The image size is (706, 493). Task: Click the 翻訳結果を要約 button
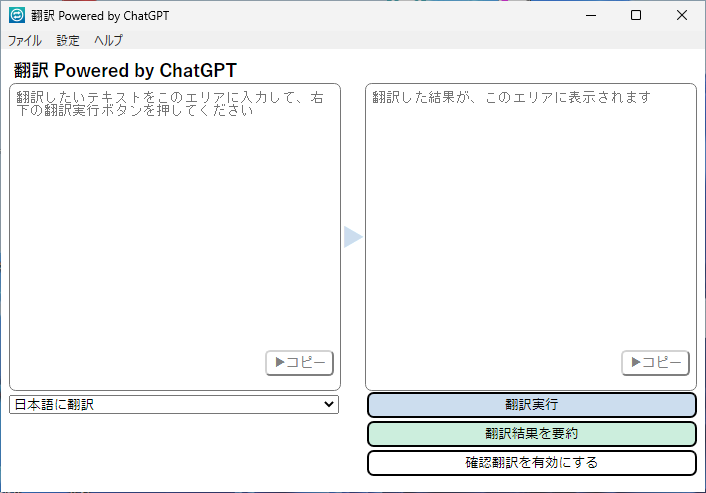pyautogui.click(x=532, y=434)
